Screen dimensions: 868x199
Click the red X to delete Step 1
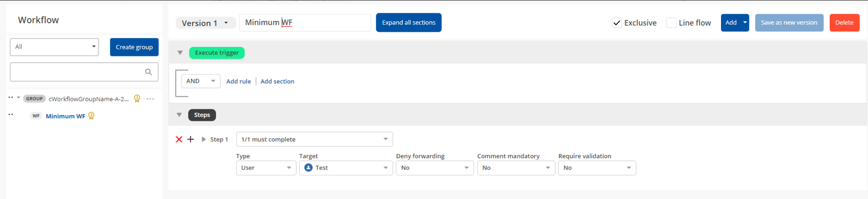click(x=179, y=139)
